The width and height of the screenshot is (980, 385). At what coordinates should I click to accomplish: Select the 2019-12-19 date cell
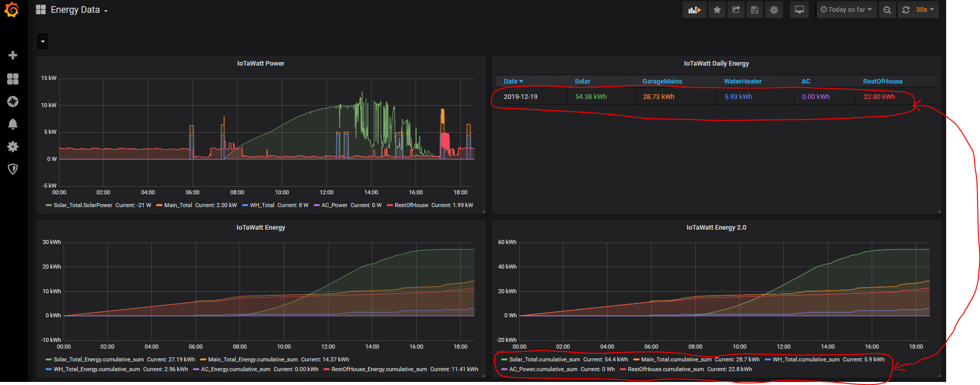pyautogui.click(x=532, y=97)
